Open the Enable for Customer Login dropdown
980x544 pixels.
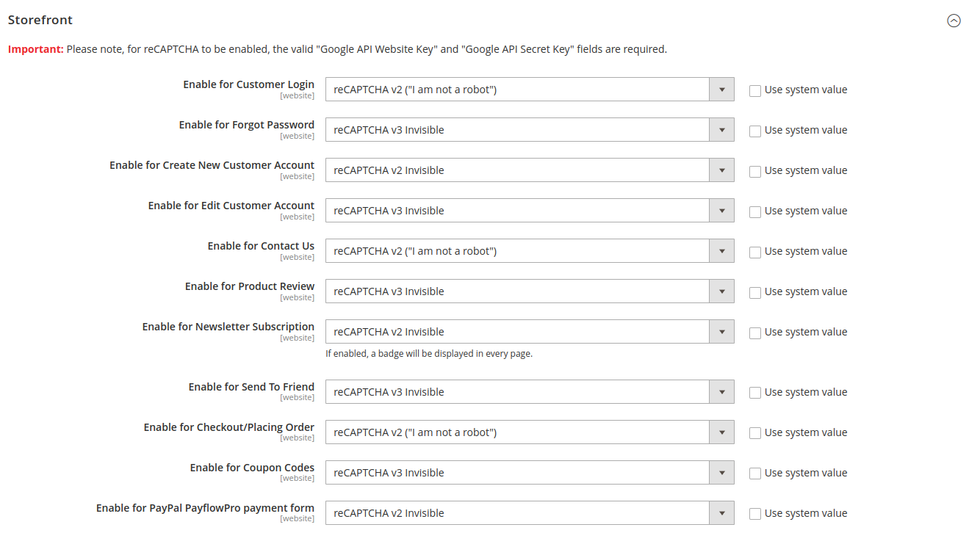pos(530,90)
